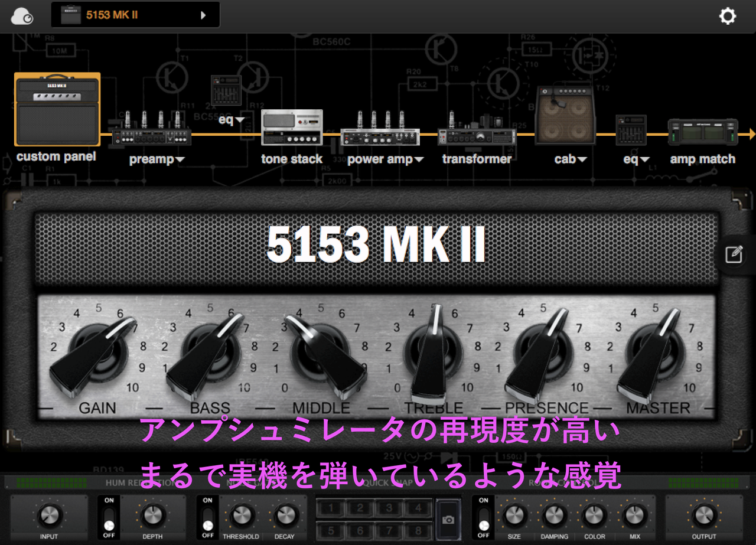Select the custom panel amp module
Screen dimensions: 756x545
[x=57, y=109]
